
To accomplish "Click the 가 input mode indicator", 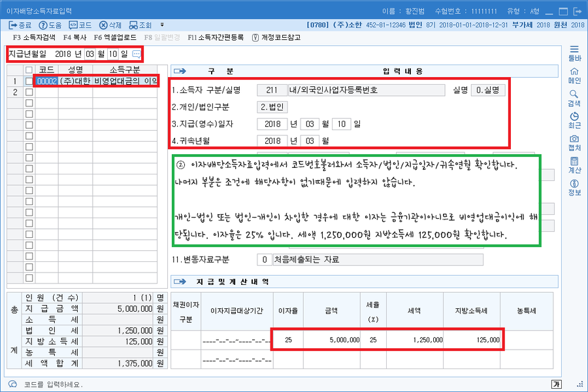I will [x=556, y=384].
